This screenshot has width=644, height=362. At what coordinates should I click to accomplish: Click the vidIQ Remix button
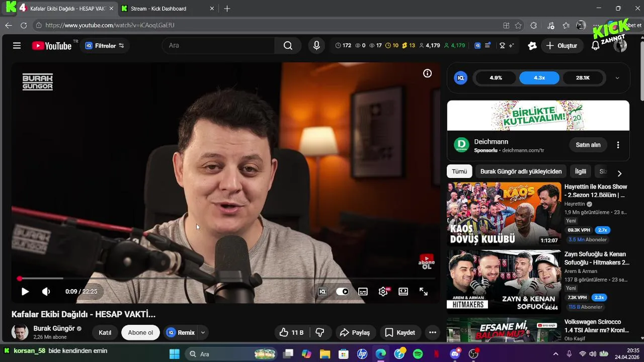click(181, 332)
